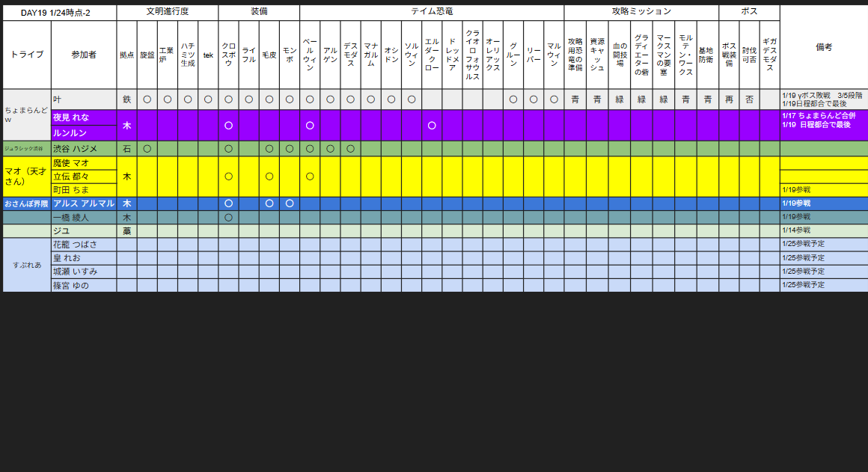The height and width of the screenshot is (472, 868).
Task: Click the 'テイム恐竜' group header
Action: 432,13
